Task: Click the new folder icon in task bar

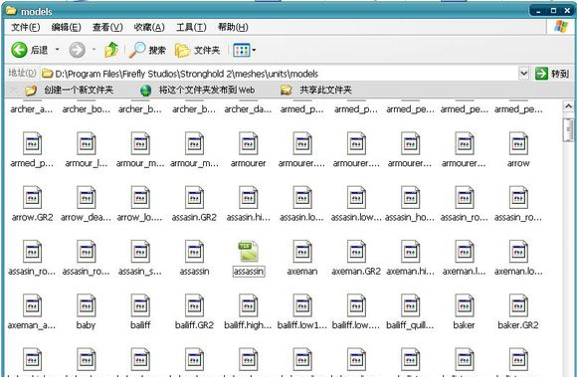Action: coord(31,91)
